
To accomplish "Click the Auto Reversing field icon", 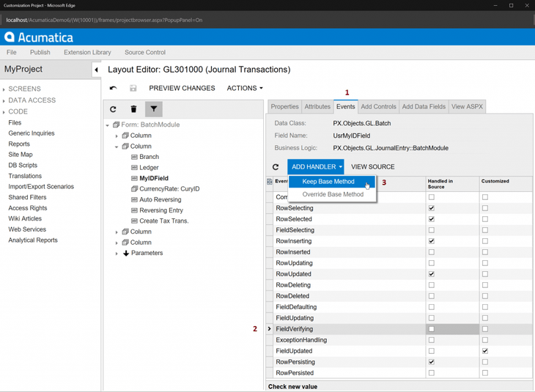I will [134, 199].
